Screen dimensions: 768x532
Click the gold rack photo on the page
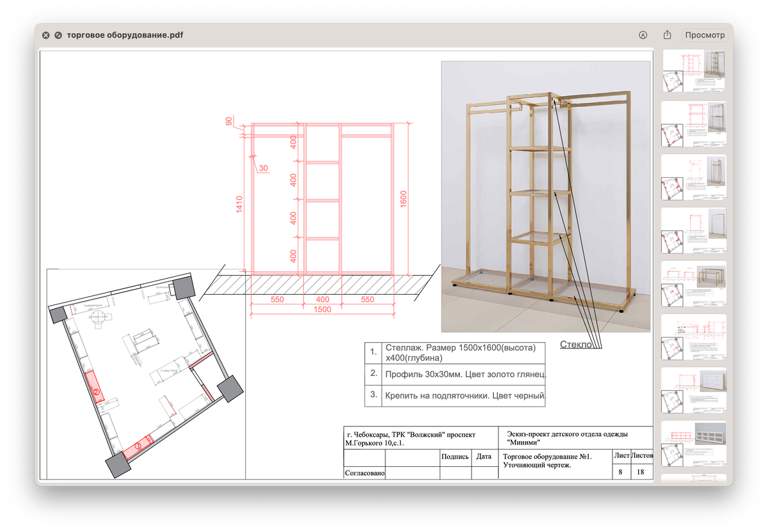(x=546, y=196)
